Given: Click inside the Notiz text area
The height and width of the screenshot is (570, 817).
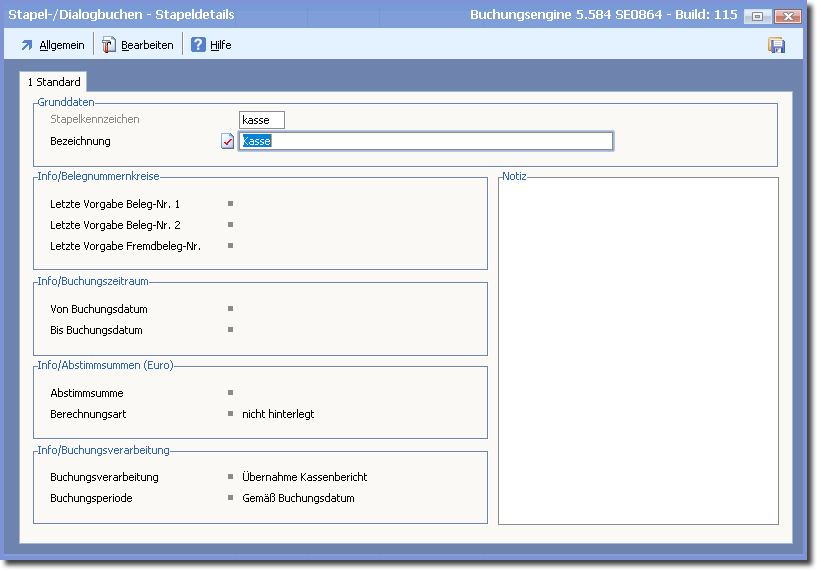Looking at the screenshot, I should pos(638,352).
